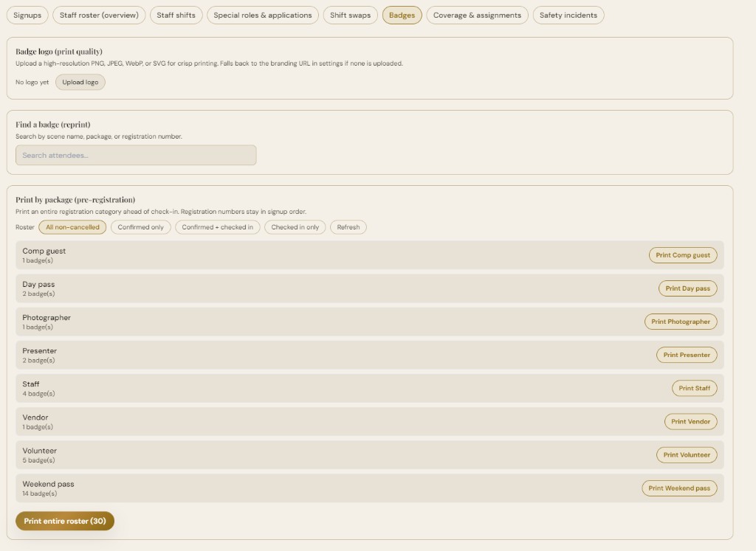
Task: Refresh the roster list
Action: pyautogui.click(x=348, y=227)
